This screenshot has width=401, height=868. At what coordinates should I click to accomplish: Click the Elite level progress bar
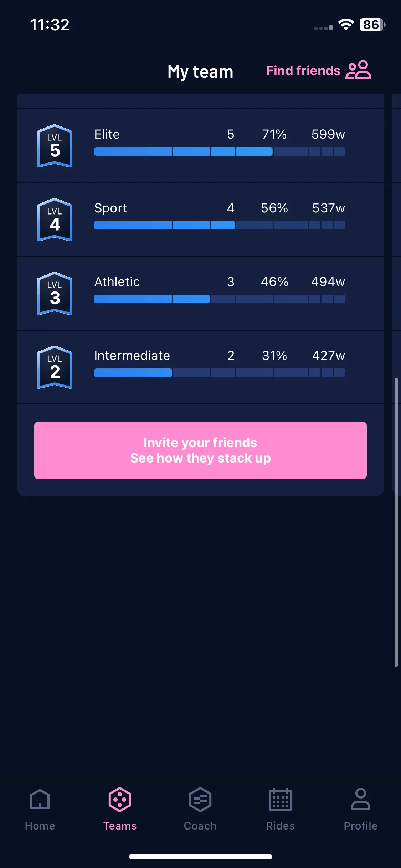[x=220, y=151]
